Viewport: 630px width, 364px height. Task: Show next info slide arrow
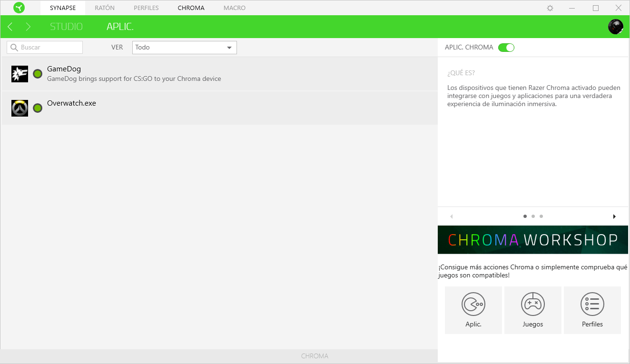pos(614,216)
